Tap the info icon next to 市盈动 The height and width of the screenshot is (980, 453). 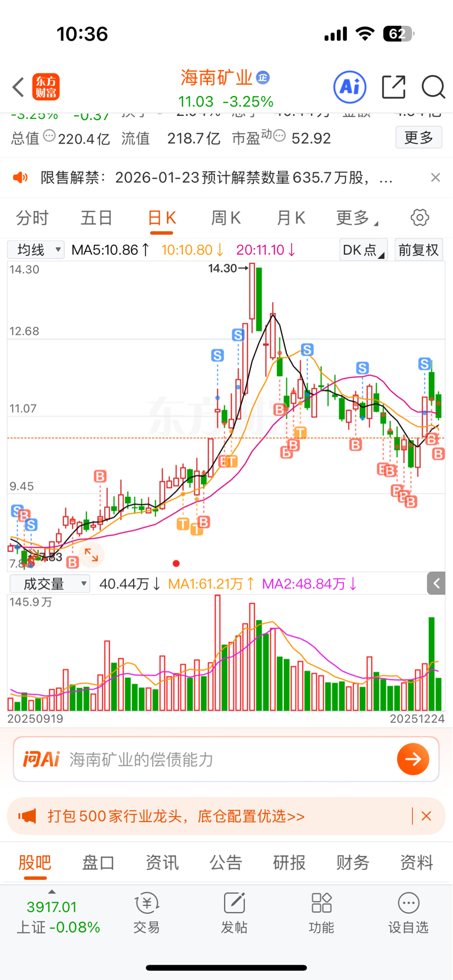[x=280, y=136]
